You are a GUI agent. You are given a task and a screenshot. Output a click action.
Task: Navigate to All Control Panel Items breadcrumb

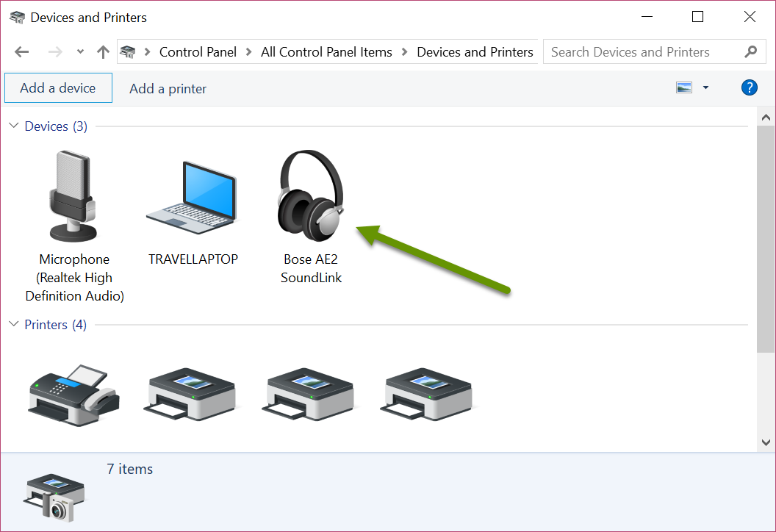(x=326, y=51)
